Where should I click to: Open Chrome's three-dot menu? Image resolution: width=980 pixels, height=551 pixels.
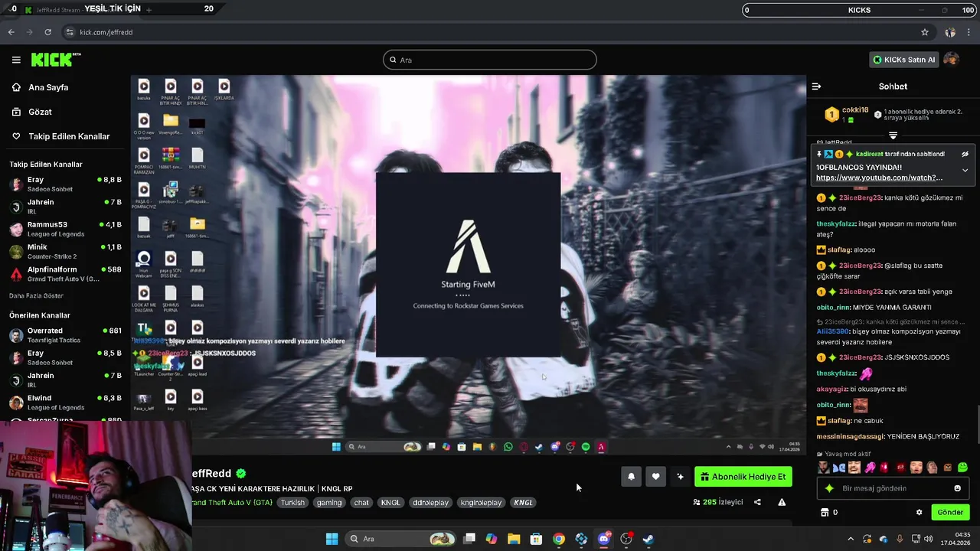pyautogui.click(x=969, y=32)
